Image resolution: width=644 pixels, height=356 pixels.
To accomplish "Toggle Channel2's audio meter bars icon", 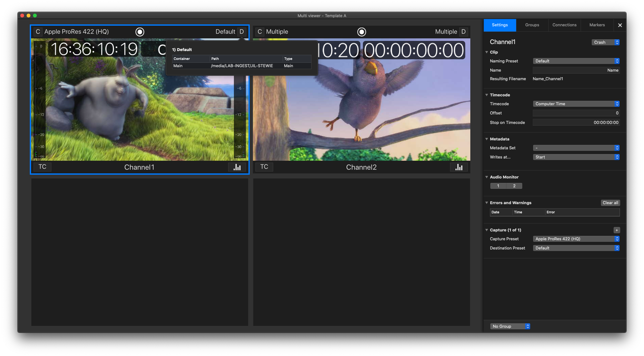I will click(459, 167).
